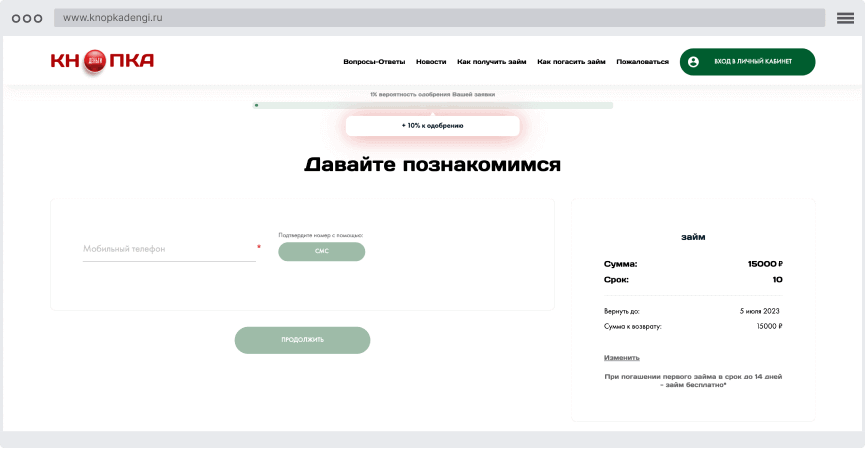
Task: Click the займ card title
Action: [693, 237]
